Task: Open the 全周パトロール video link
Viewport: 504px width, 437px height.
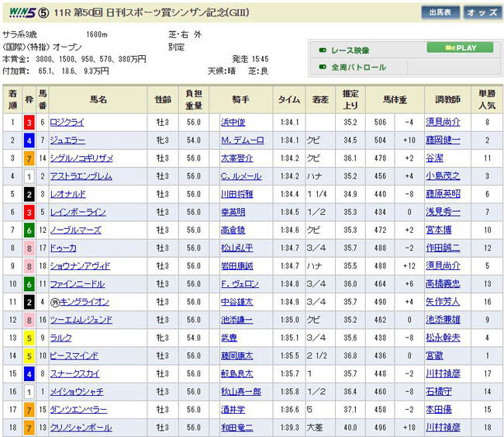Action: click(x=358, y=68)
